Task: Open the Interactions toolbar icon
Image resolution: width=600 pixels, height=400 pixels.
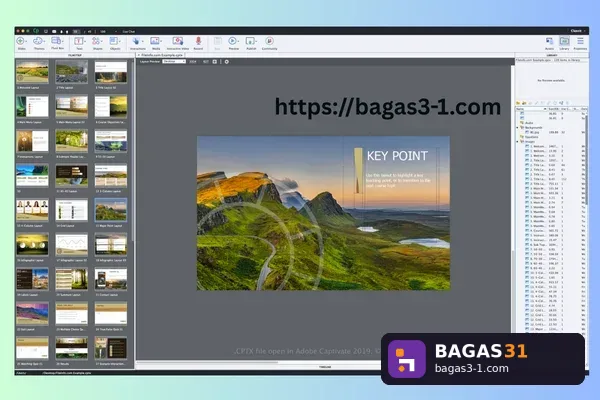Action: click(x=136, y=41)
